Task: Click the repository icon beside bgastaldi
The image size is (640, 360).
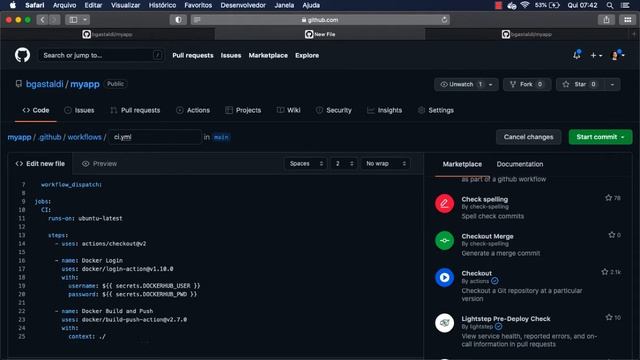Action: [x=19, y=84]
